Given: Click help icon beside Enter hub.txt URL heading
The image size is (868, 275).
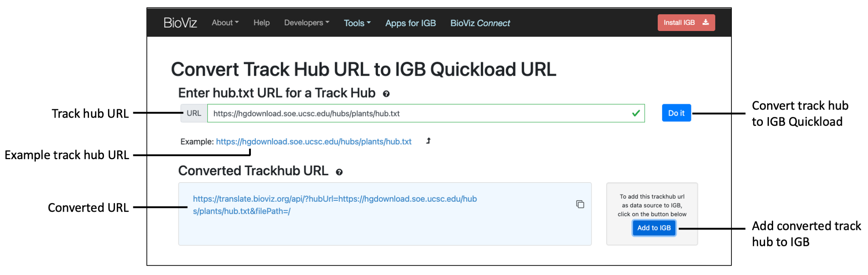Looking at the screenshot, I should (x=386, y=94).
